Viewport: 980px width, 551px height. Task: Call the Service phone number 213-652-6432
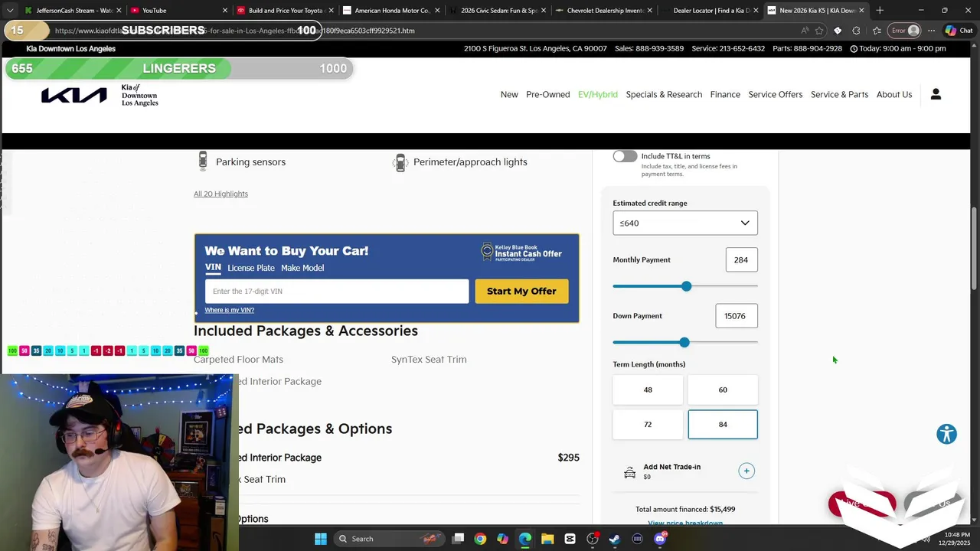728,48
